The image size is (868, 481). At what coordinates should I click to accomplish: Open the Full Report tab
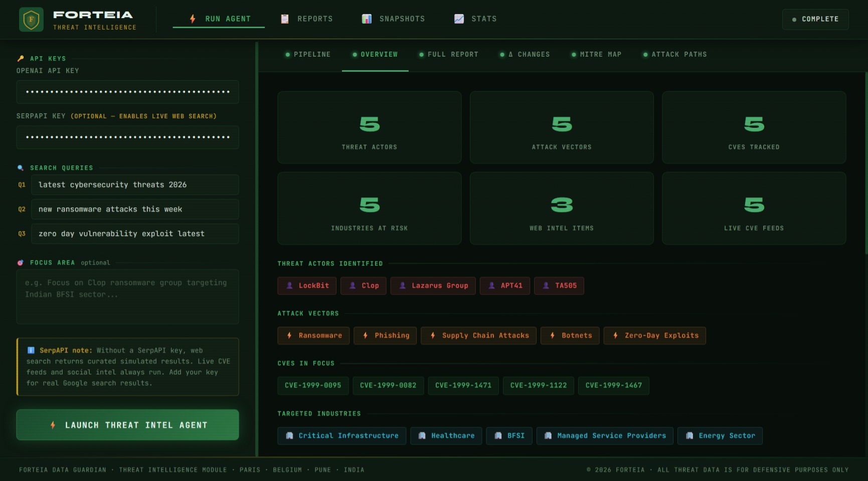point(449,55)
